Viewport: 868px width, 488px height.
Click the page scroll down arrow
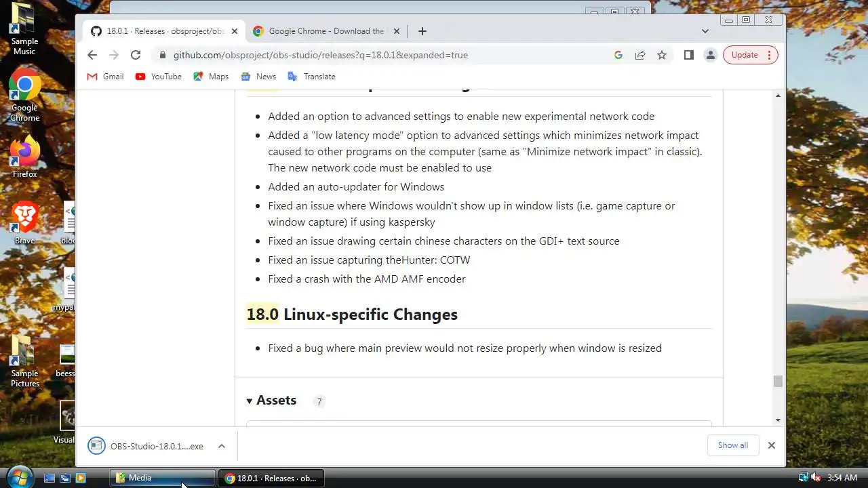(x=778, y=420)
